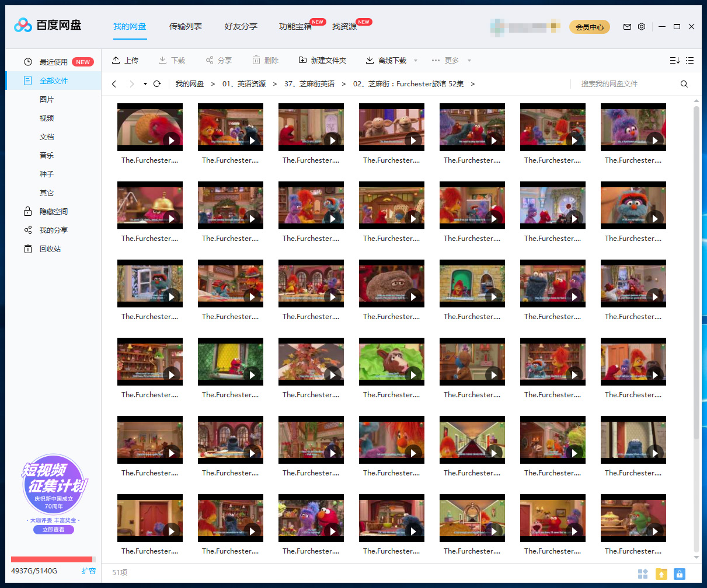Click the scrollbar down arrow

point(696,557)
